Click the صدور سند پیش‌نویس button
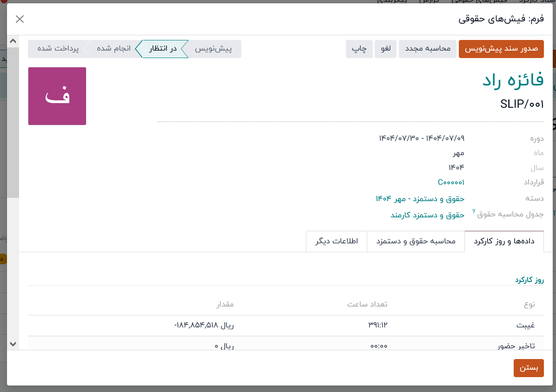The width and height of the screenshot is (556, 392). [x=501, y=49]
